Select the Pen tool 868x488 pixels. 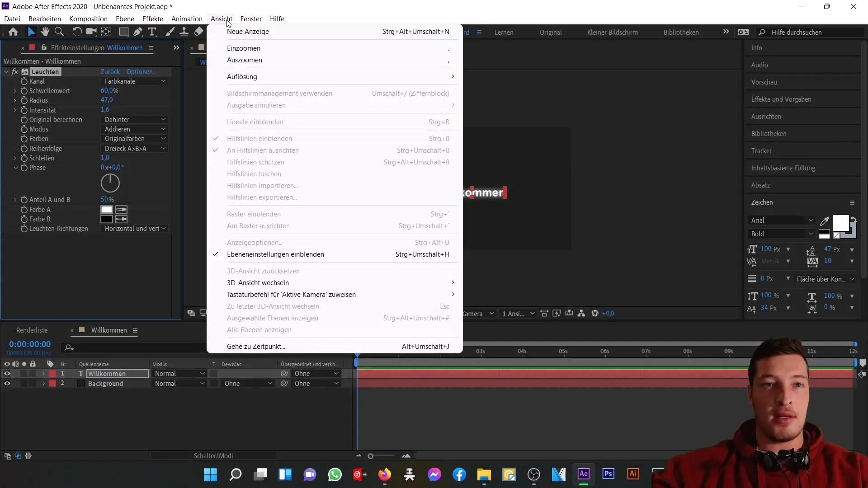[x=138, y=32]
